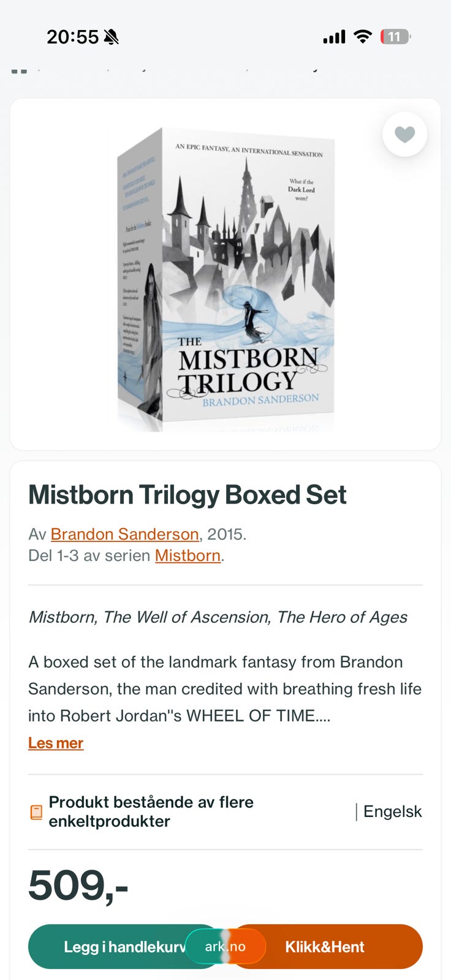The width and height of the screenshot is (451, 980).
Task: Expand the description with Les mer
Action: (56, 743)
